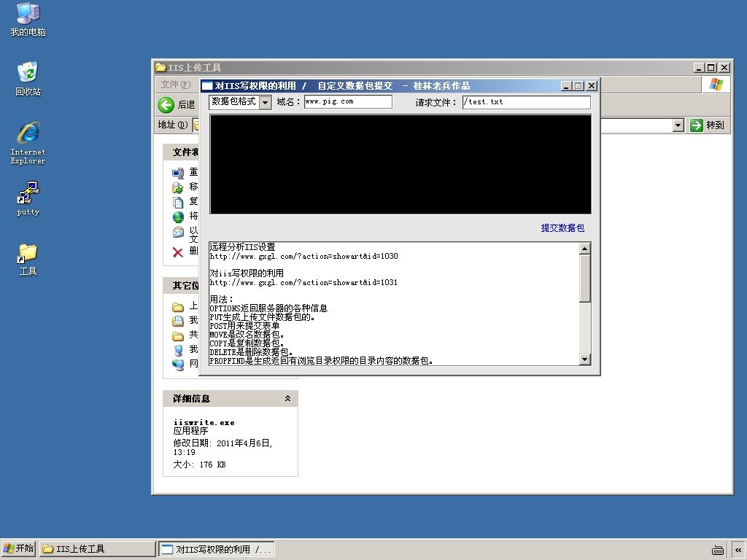Open the Recycle Bin desktop icon
The image size is (747, 560).
pos(28,79)
